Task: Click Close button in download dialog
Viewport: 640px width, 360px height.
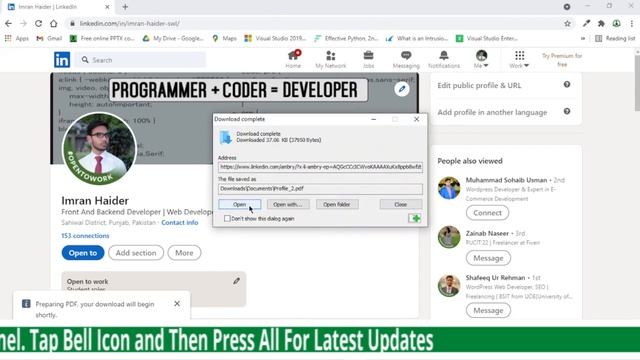Action: 401,204
